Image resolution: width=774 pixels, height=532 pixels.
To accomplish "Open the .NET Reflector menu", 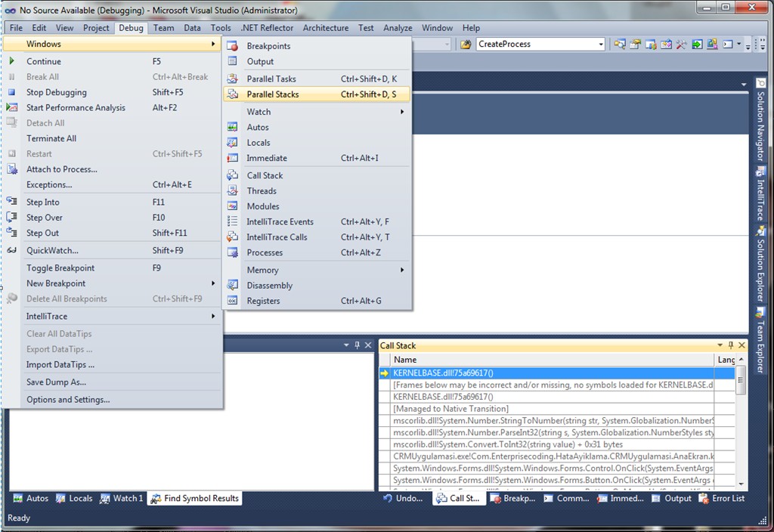I will pos(267,28).
